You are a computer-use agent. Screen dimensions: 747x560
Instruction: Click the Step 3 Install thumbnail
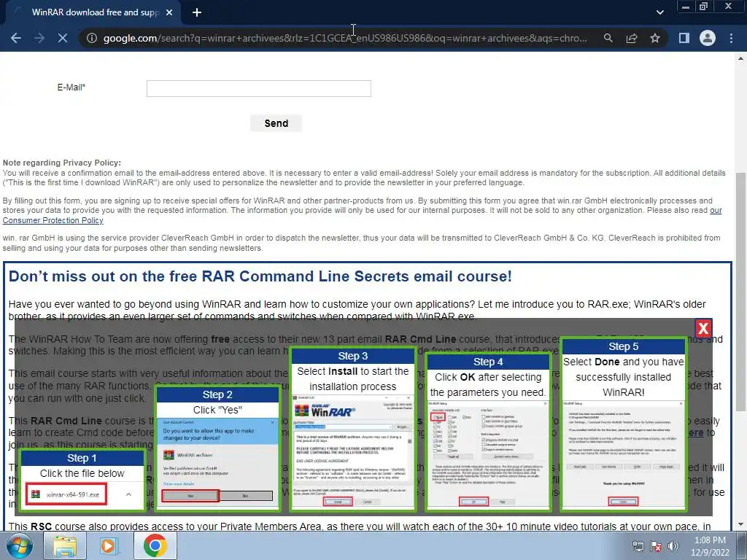point(352,429)
